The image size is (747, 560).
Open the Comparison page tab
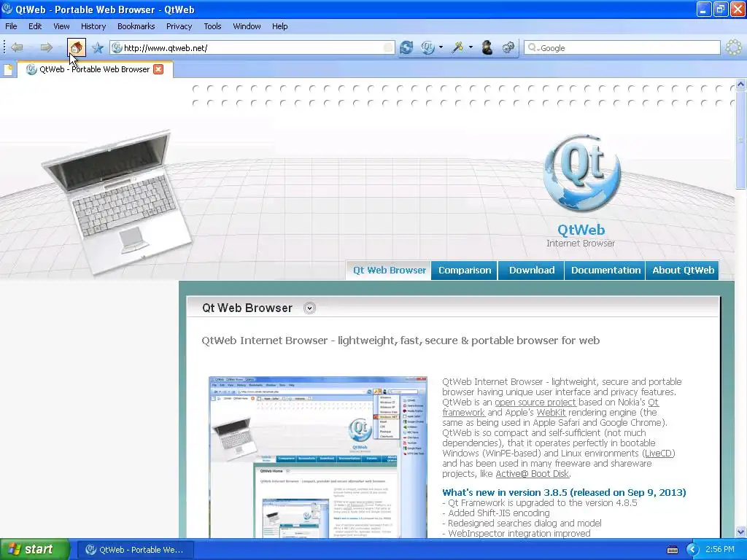pyautogui.click(x=465, y=270)
